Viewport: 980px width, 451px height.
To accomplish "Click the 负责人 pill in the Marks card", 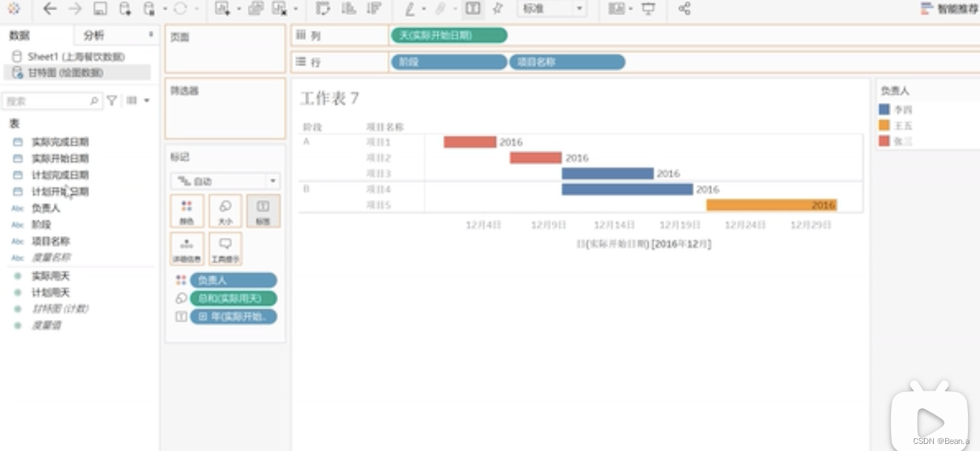I will tap(233, 280).
